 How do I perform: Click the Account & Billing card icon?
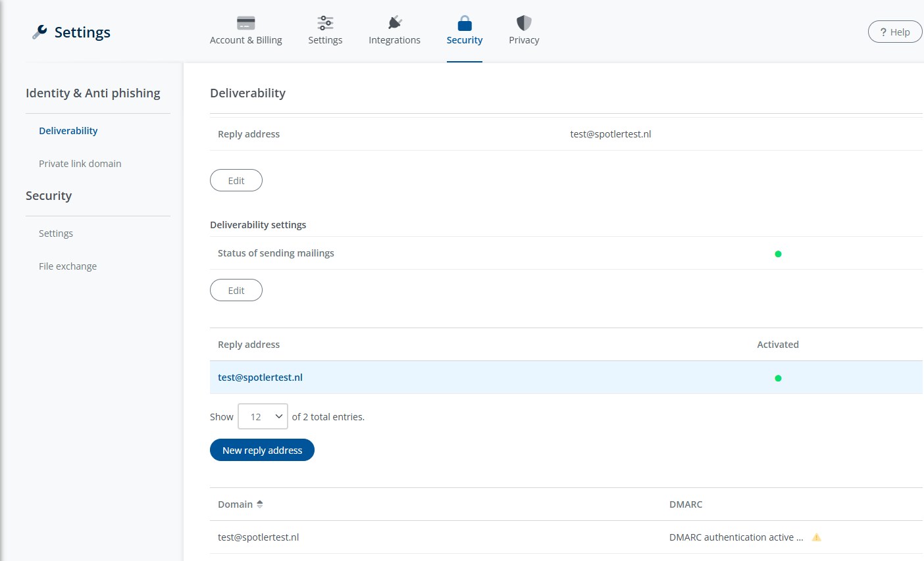point(245,23)
